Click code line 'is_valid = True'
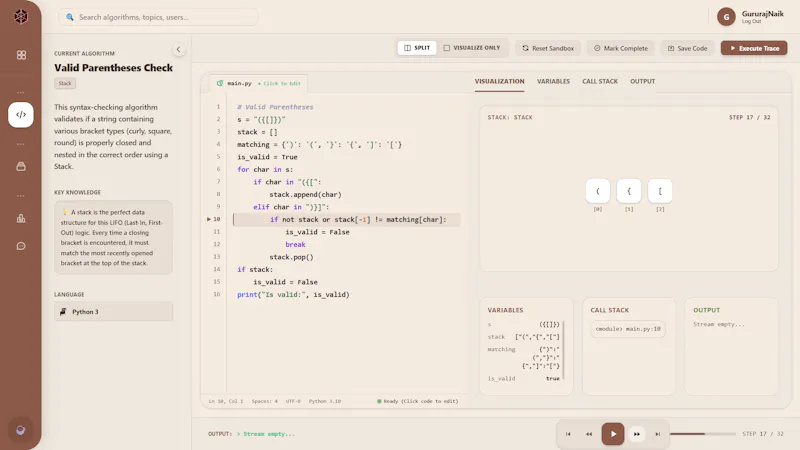 267,157
